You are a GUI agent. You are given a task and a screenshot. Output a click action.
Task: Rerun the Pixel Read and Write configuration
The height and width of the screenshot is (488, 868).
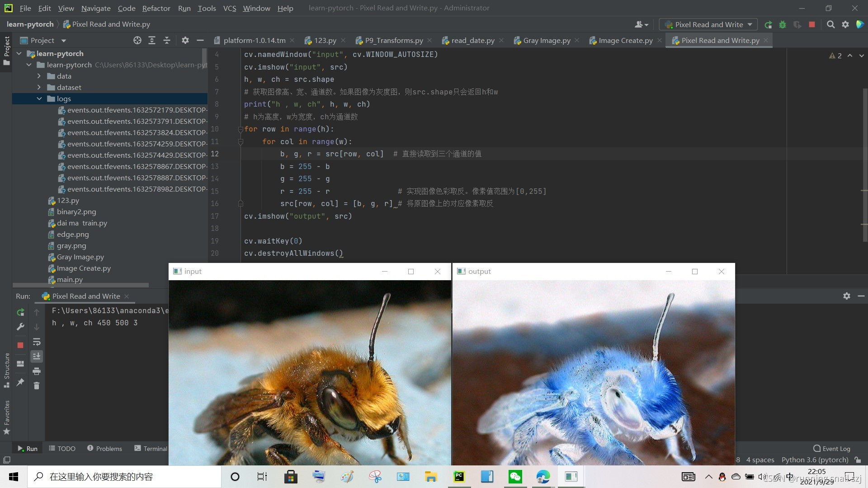pos(768,25)
